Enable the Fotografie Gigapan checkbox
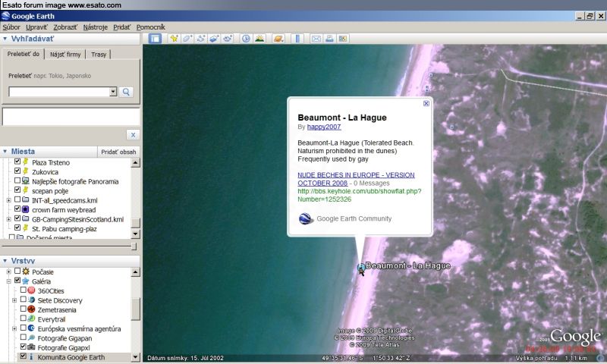Screen dimensions: 607x364 click(x=24, y=337)
